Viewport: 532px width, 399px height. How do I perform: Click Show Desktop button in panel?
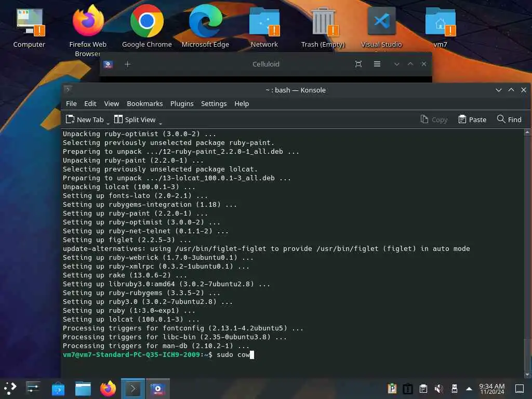pyautogui.click(x=520, y=389)
